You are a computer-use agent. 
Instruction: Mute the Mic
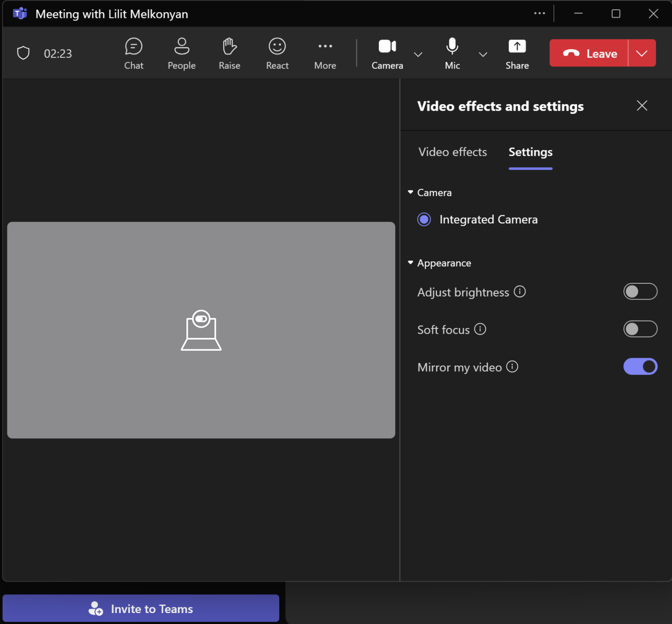pos(451,52)
